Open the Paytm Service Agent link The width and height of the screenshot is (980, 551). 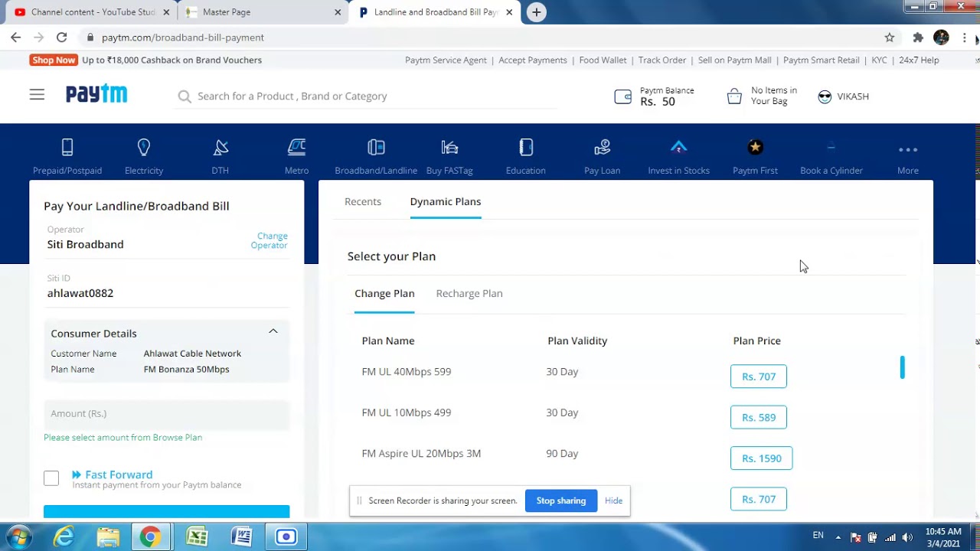(x=446, y=60)
